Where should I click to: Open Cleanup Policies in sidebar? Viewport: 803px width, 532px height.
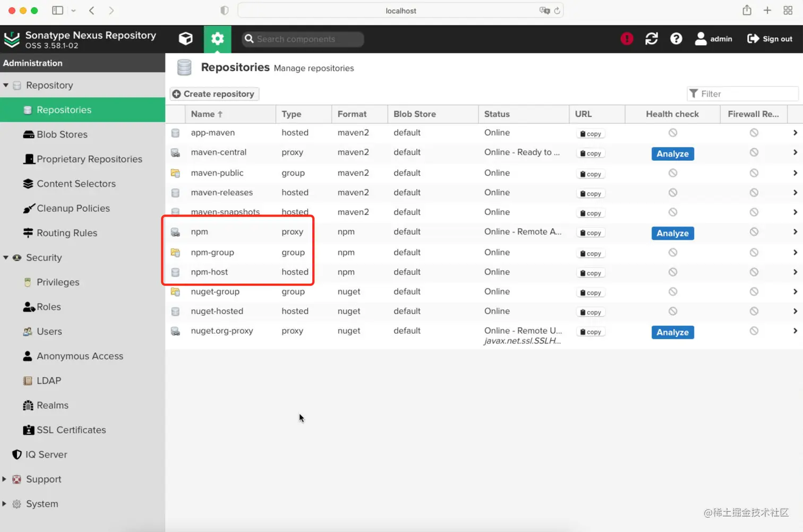coord(82,208)
